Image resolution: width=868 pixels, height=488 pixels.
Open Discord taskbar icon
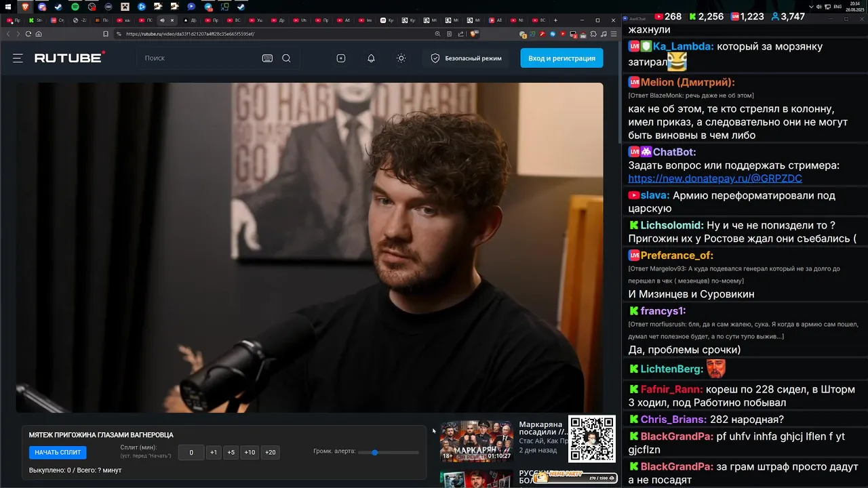point(42,7)
